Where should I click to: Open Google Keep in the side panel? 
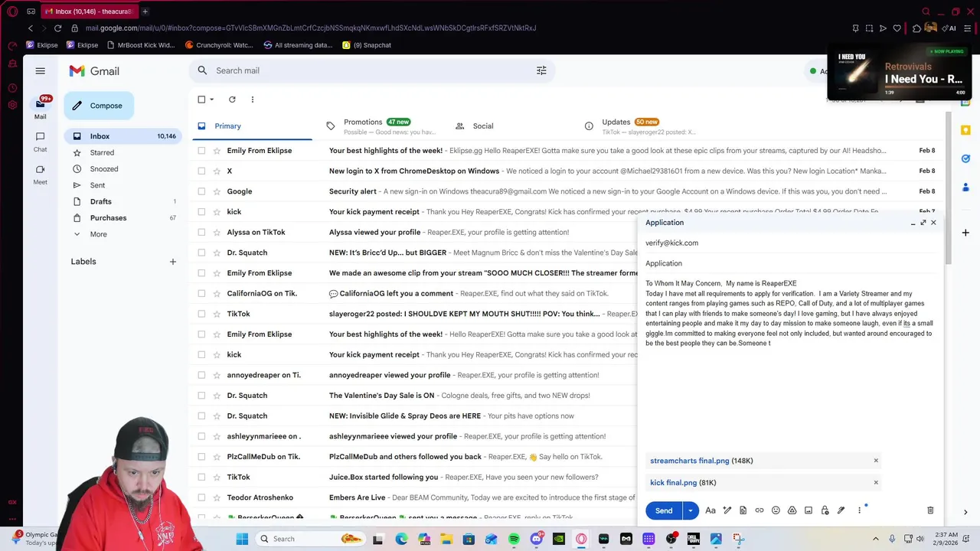coord(966,130)
